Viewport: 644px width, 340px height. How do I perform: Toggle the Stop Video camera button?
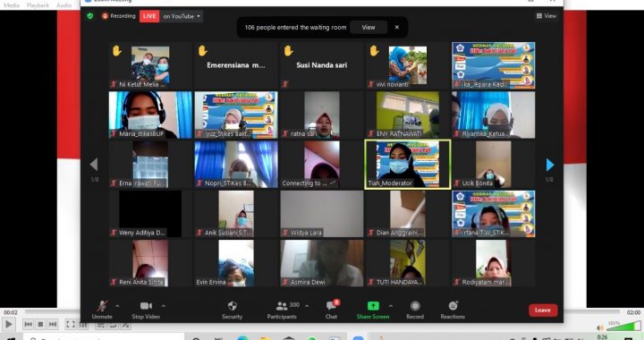click(x=146, y=306)
